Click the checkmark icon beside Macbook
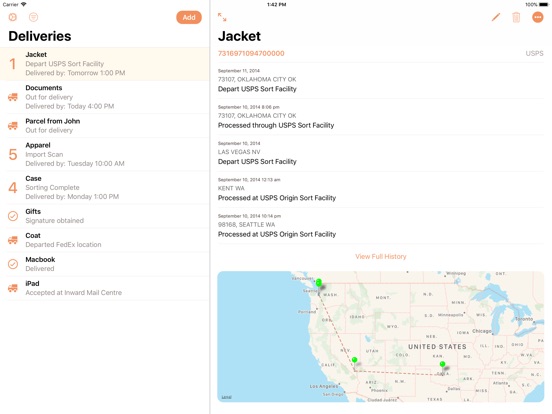 click(13, 264)
